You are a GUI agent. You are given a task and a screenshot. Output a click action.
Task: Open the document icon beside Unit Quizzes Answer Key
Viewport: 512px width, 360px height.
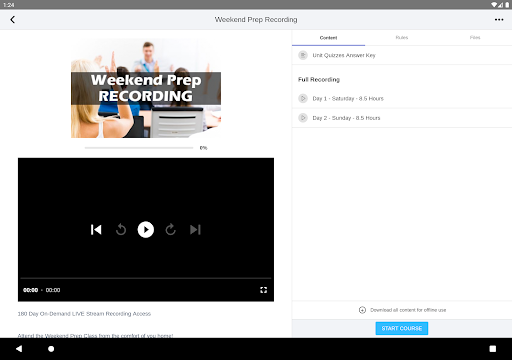coord(303,55)
